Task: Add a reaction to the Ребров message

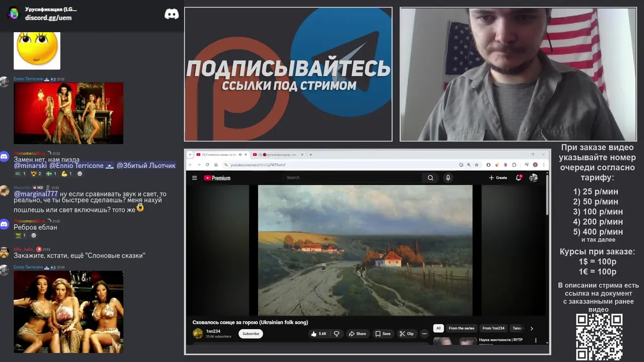Action: coord(34,235)
